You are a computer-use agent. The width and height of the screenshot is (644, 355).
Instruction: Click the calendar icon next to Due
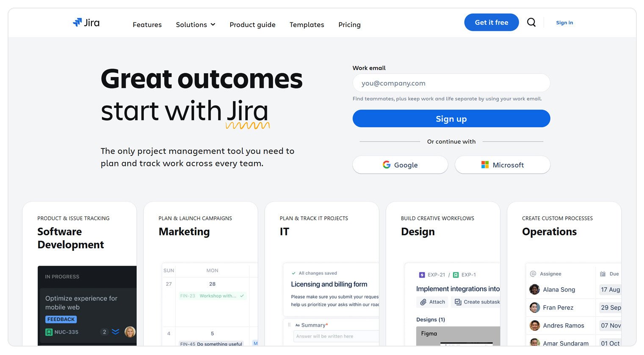point(603,274)
